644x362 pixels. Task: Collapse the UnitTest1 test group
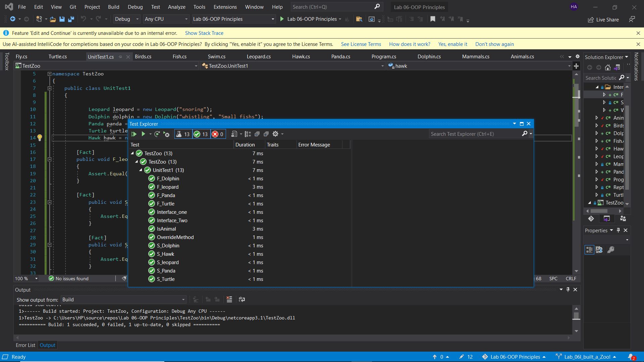[x=141, y=170]
